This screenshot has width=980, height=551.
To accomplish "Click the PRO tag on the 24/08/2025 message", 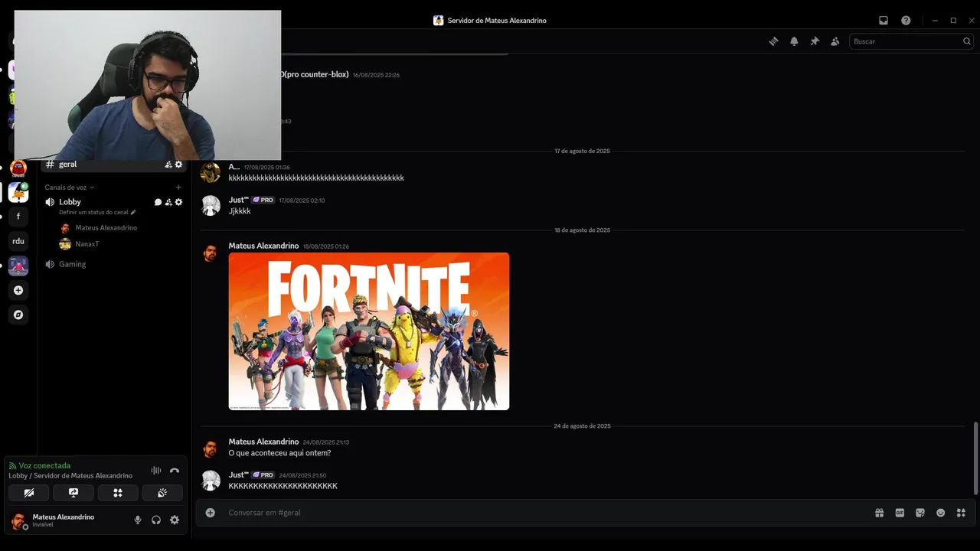I will click(x=263, y=475).
